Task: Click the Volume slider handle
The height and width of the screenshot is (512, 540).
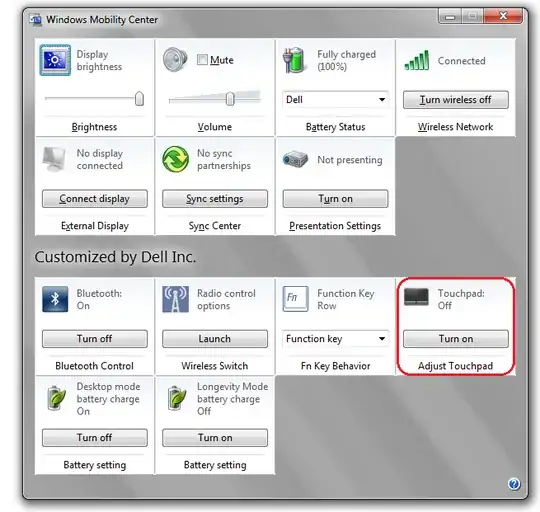Action: coord(230,99)
